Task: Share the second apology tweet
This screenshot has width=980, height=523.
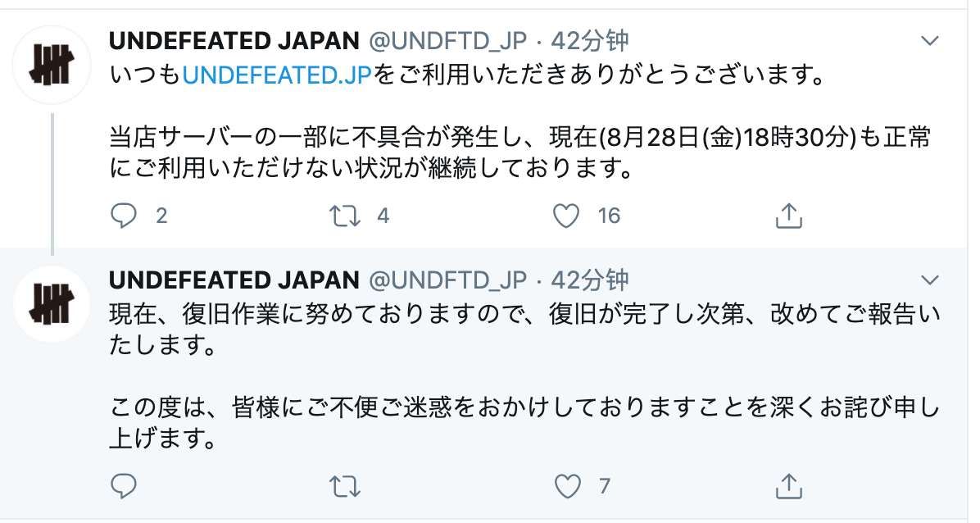Action: click(x=787, y=486)
